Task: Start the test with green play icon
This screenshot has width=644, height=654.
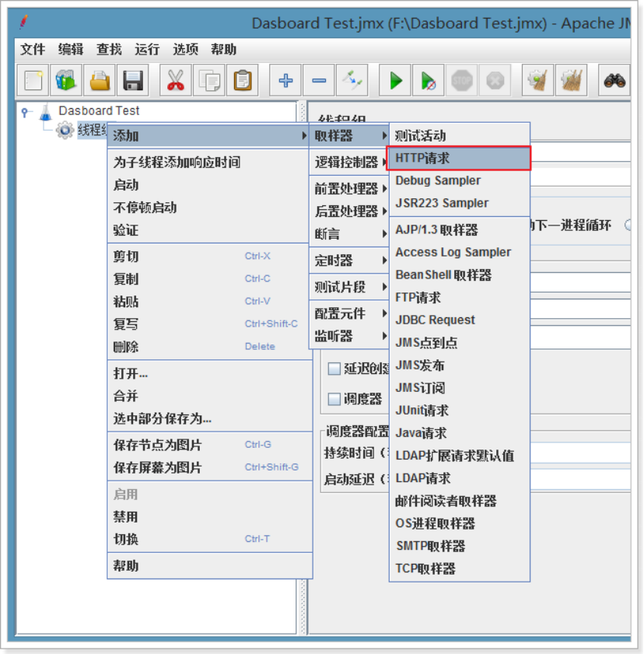Action: tap(394, 80)
